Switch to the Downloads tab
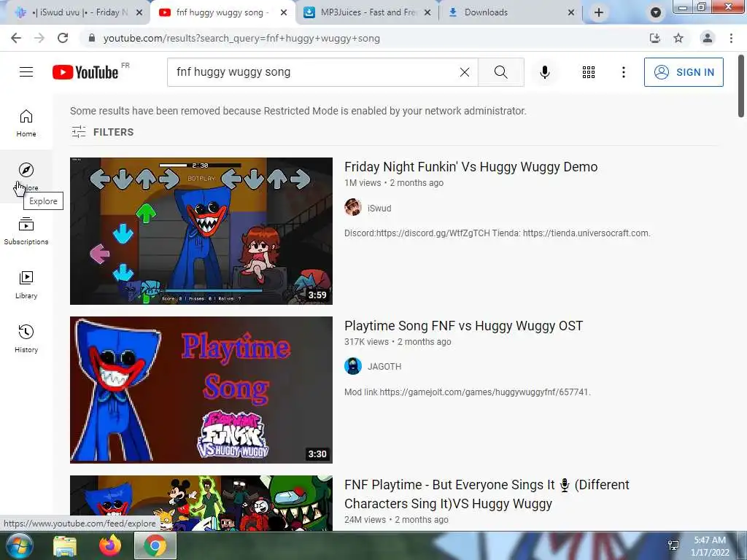The image size is (747, 560). pos(510,12)
